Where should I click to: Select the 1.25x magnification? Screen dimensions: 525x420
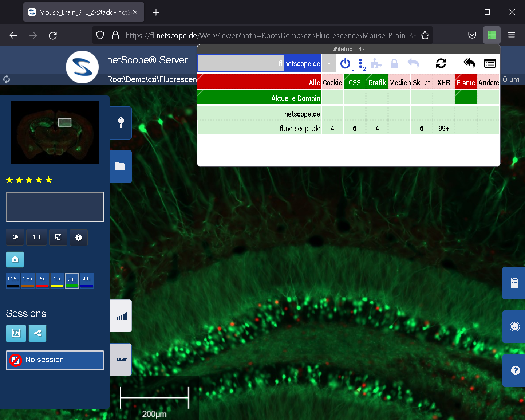(13, 281)
